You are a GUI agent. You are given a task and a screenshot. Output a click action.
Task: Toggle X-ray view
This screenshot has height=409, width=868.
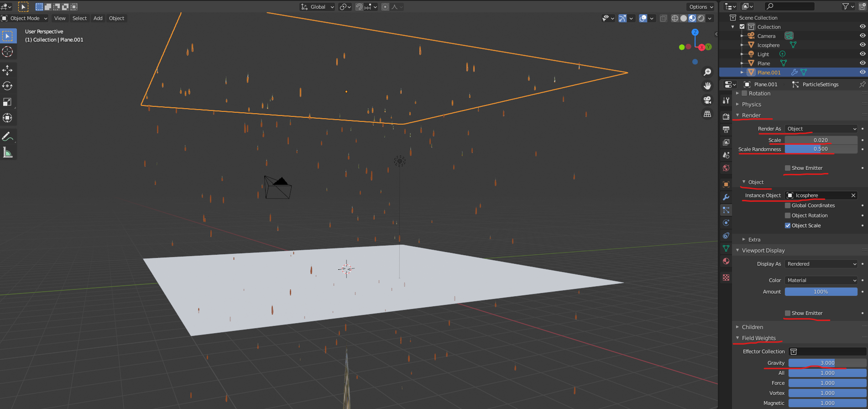point(664,18)
